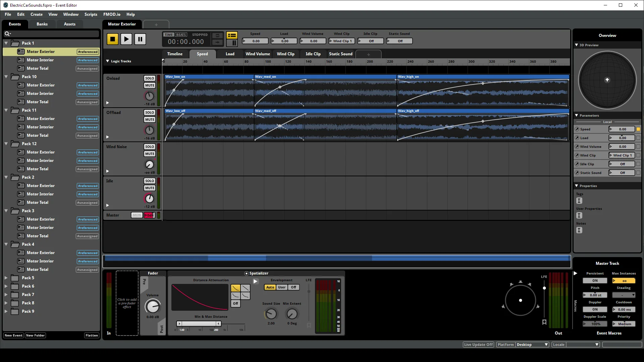Mute the Wind Noise track
Viewport: 644px width, 362px height.
coord(150,154)
